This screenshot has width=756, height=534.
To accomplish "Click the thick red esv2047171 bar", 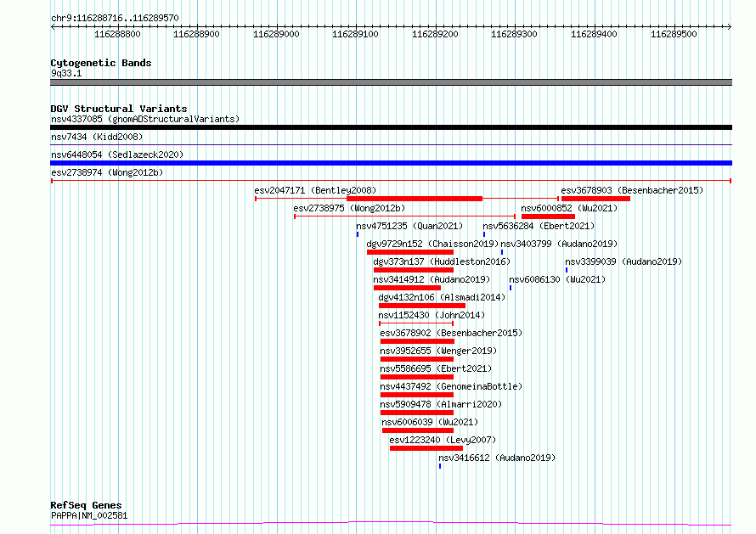I will tap(415, 199).
